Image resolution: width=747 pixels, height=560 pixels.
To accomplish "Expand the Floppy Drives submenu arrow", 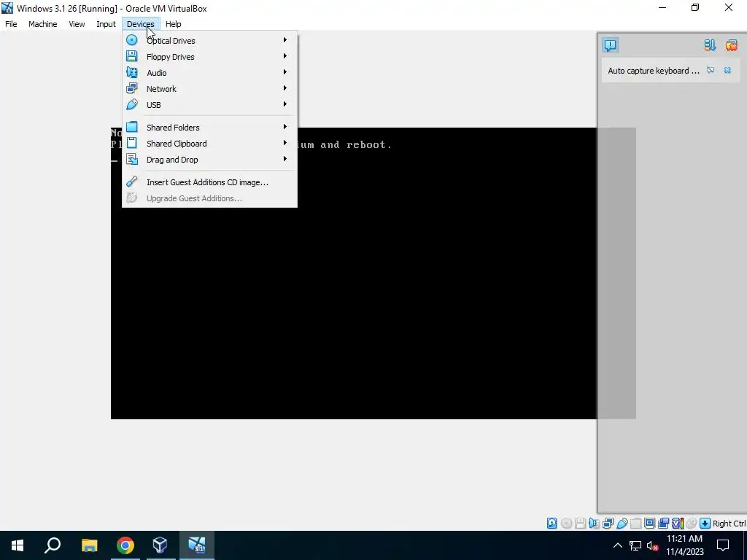I will pos(285,56).
